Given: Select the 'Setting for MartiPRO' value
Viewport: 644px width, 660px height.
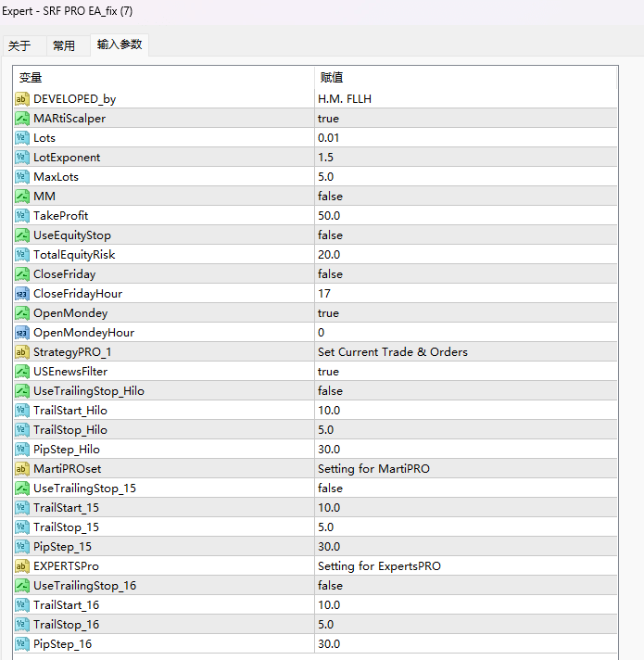Looking at the screenshot, I should pos(466,469).
